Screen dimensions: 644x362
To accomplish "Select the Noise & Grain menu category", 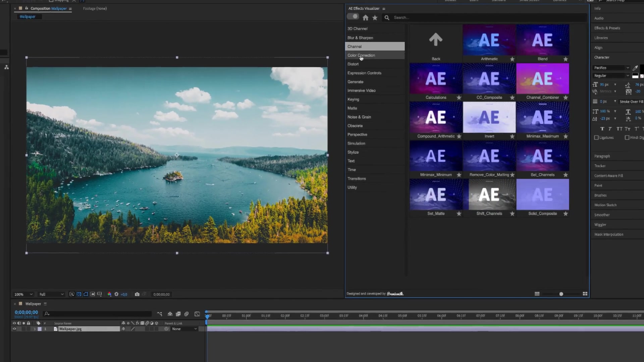I will pos(359,117).
